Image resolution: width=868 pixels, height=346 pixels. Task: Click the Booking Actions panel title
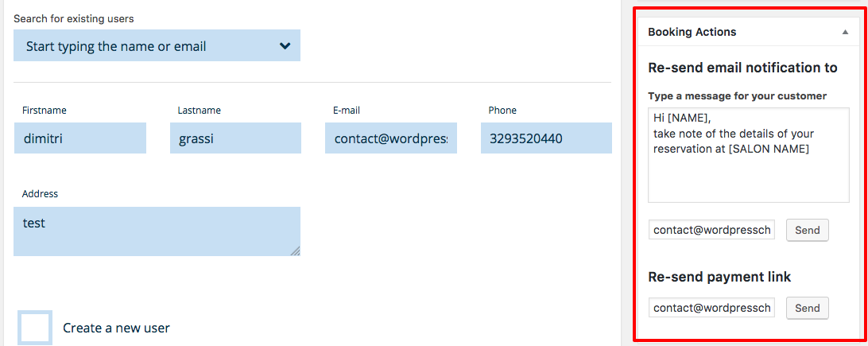692,33
